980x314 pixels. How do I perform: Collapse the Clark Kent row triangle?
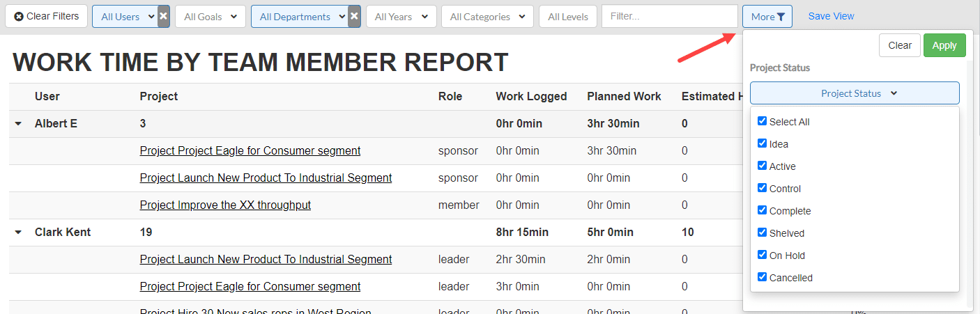coord(18,233)
